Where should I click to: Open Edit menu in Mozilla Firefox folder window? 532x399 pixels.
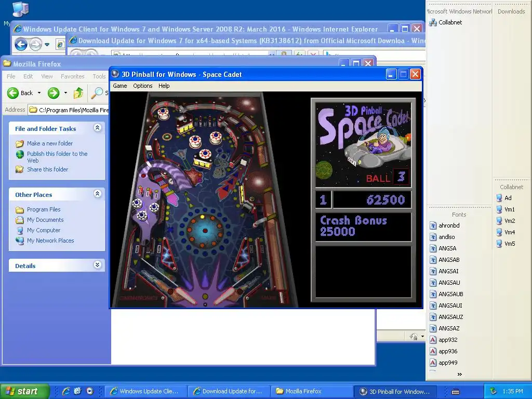point(28,76)
